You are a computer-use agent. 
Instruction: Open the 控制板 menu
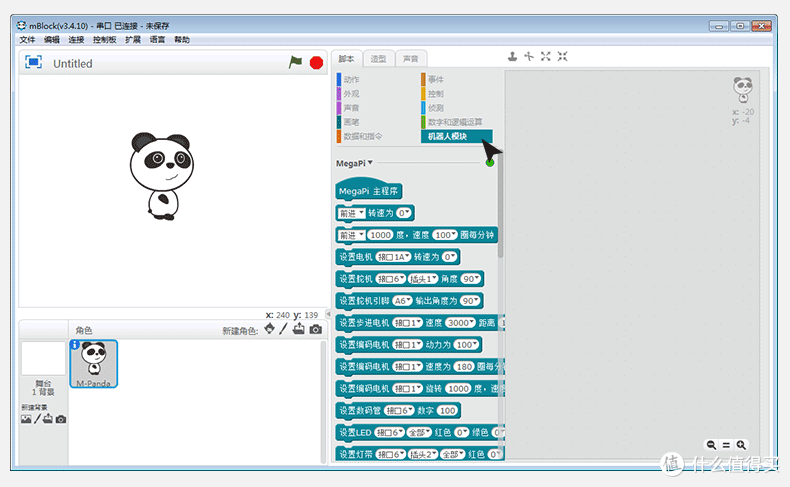tap(104, 40)
